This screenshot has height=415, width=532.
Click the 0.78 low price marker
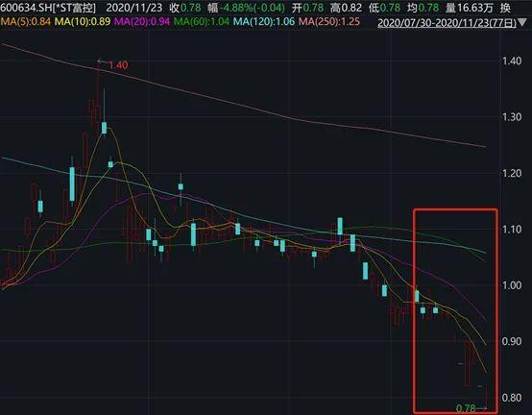(466, 408)
